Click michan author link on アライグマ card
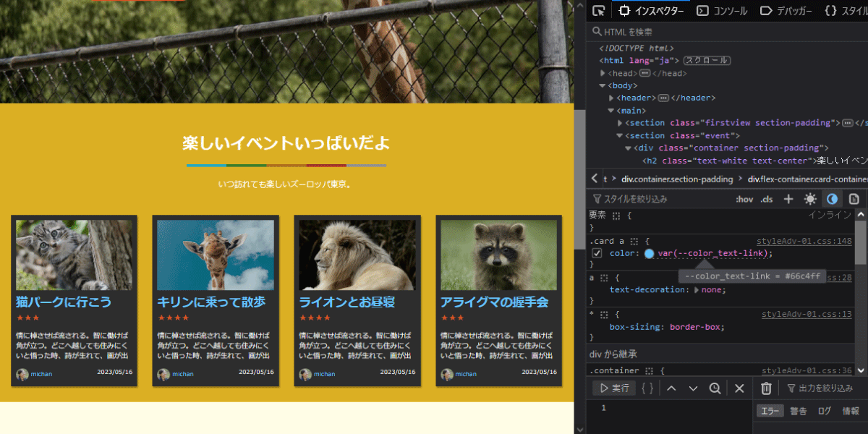The width and height of the screenshot is (868, 434). [466, 374]
